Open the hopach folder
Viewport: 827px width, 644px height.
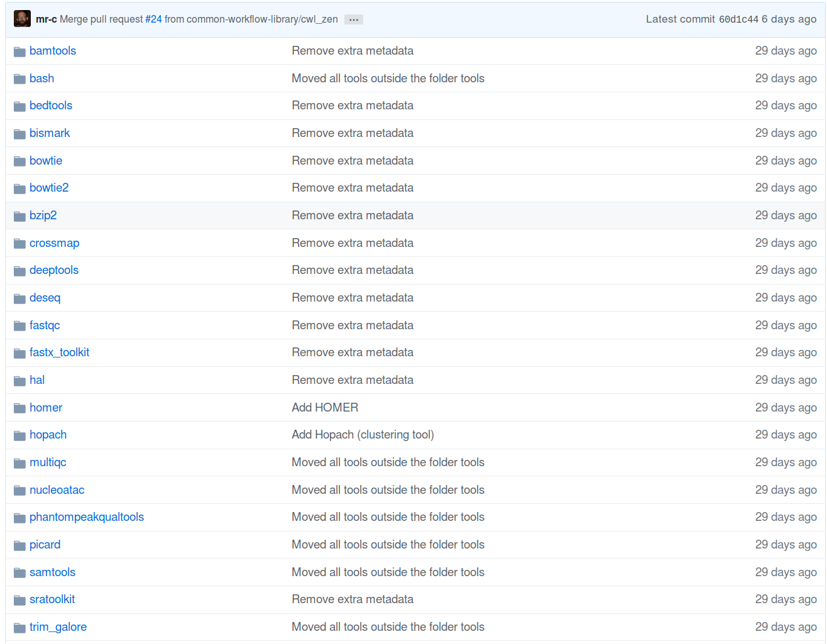[48, 435]
